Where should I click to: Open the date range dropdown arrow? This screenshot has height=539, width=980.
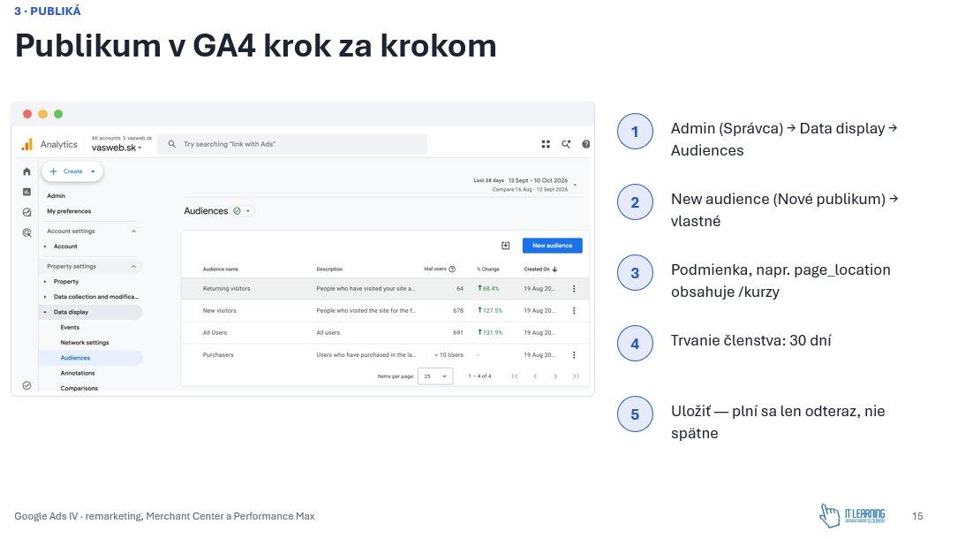(x=575, y=185)
